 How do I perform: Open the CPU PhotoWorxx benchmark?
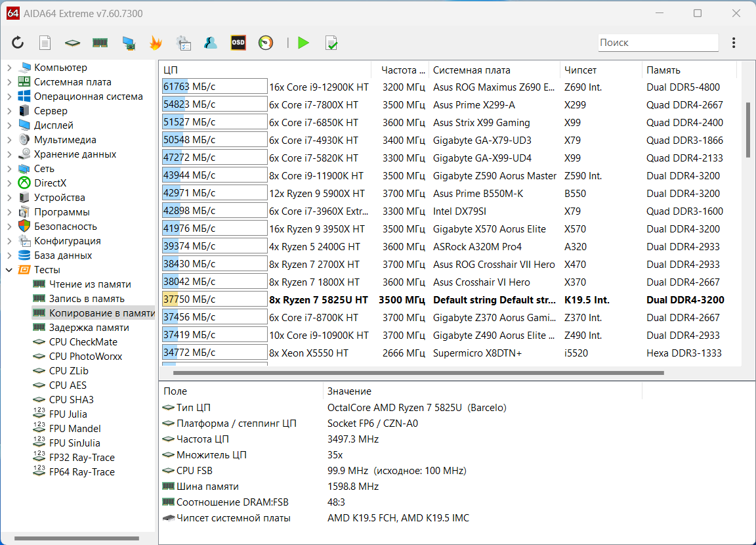tap(85, 357)
